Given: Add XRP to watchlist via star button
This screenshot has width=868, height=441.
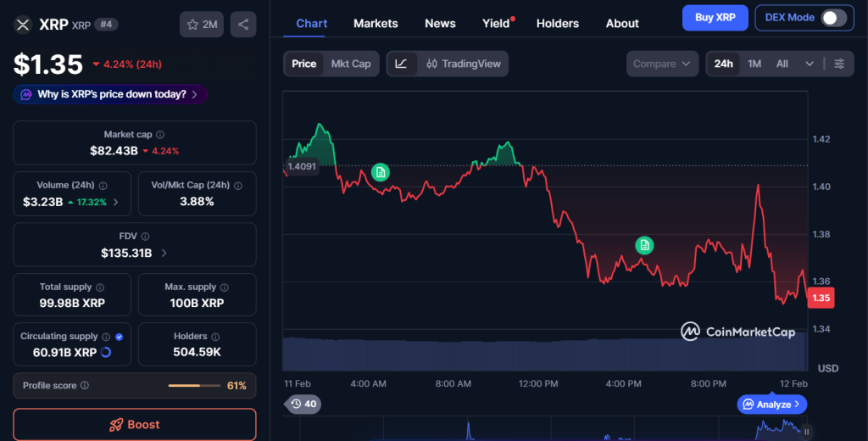Looking at the screenshot, I should point(201,25).
